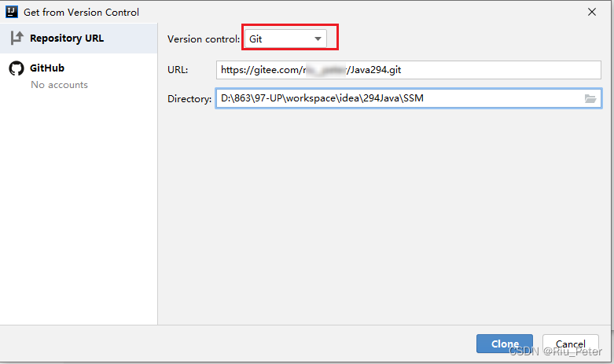Click the Clone button
The width and height of the screenshot is (614, 364).
[505, 344]
